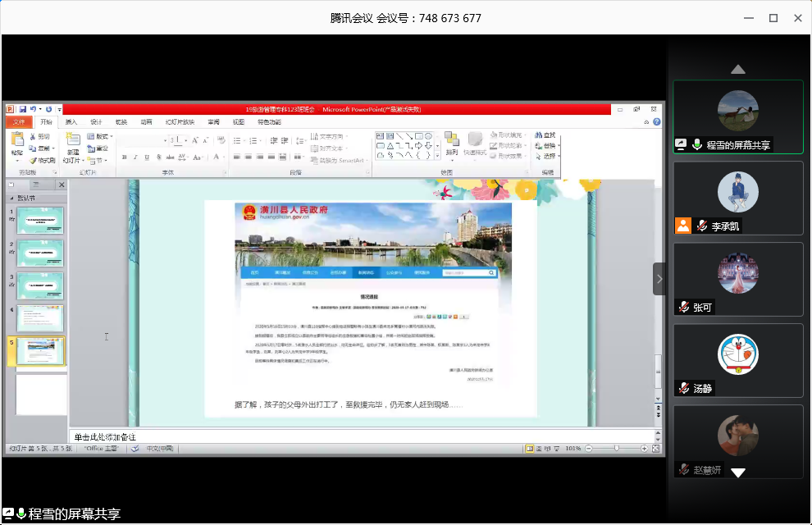Select slide 4 thumbnail in slide panel
The image size is (812, 525).
40,317
